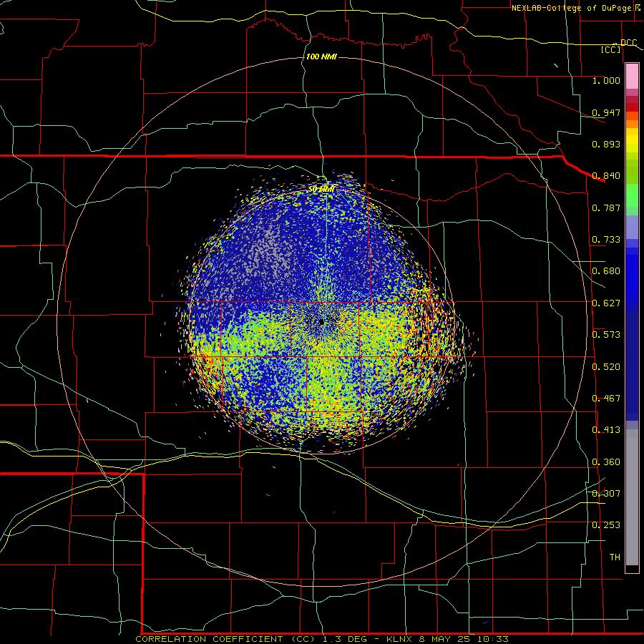Click the TH threshold label

615,557
